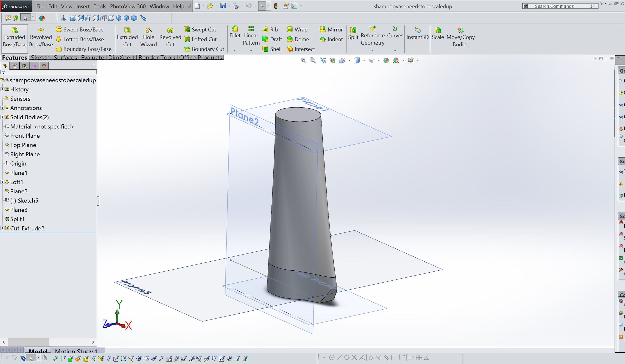Expand the Annotations folder
Screen dimensions: 625x364
tap(2, 108)
